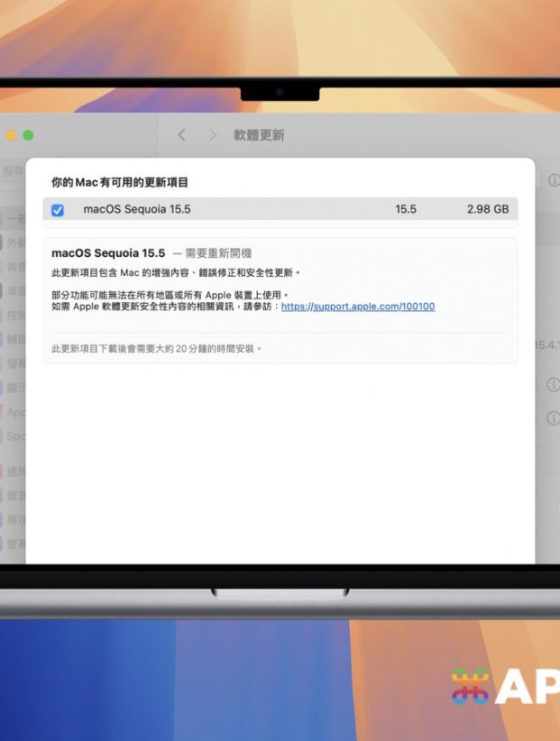Select 專注 in the settings sidebar
The width and height of the screenshot is (560, 741).
point(14,519)
